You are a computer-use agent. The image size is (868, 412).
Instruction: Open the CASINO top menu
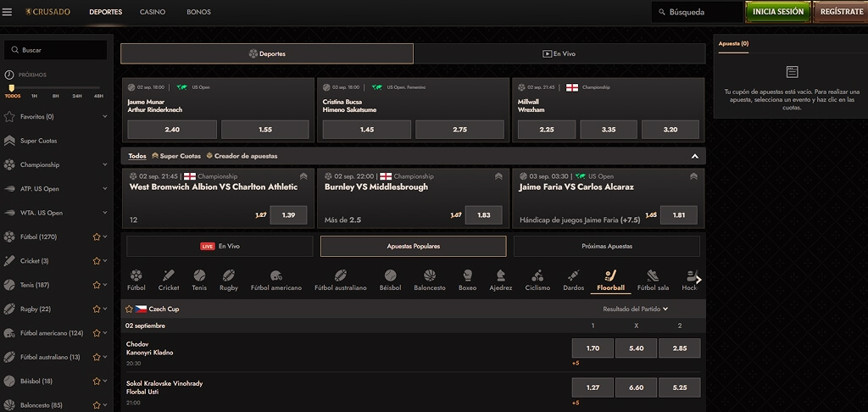[153, 12]
